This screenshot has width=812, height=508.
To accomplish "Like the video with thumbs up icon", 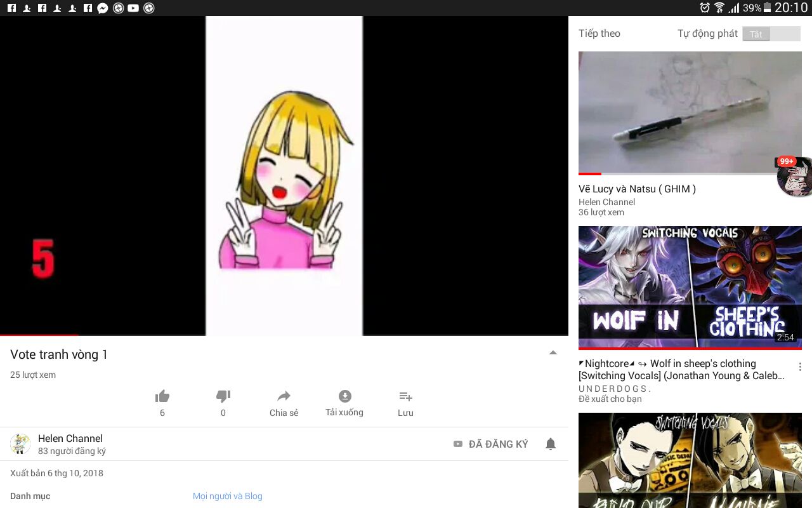I will 162,398.
